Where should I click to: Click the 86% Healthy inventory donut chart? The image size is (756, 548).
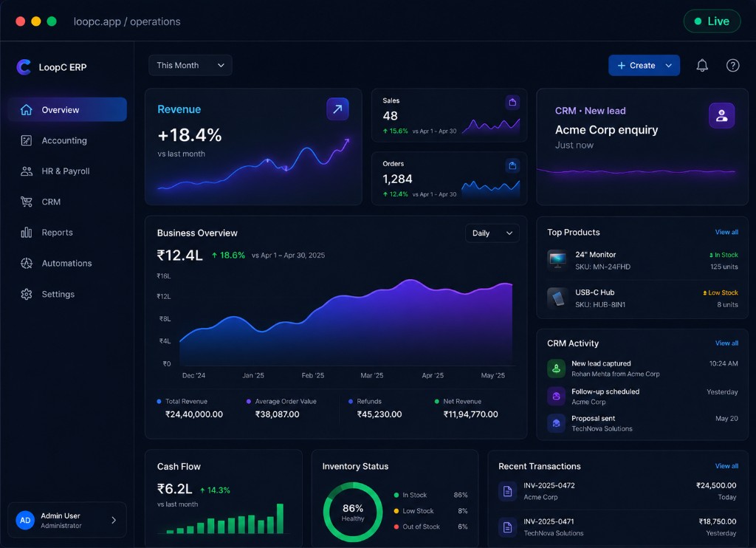click(x=353, y=513)
